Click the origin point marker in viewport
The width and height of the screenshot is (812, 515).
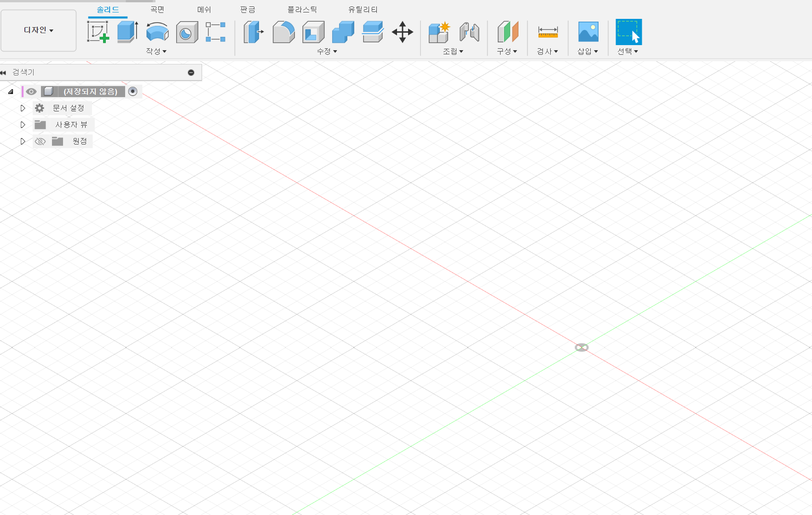tap(582, 347)
